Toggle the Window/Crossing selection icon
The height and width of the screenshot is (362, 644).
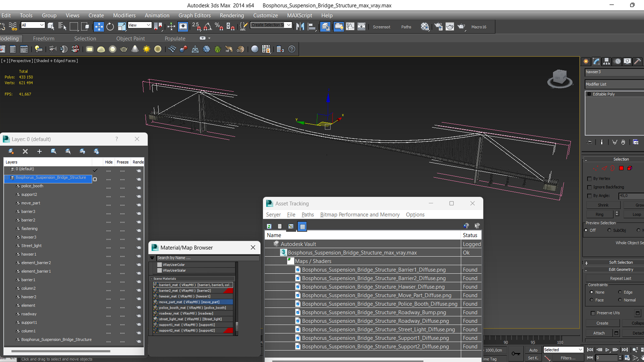click(85, 26)
